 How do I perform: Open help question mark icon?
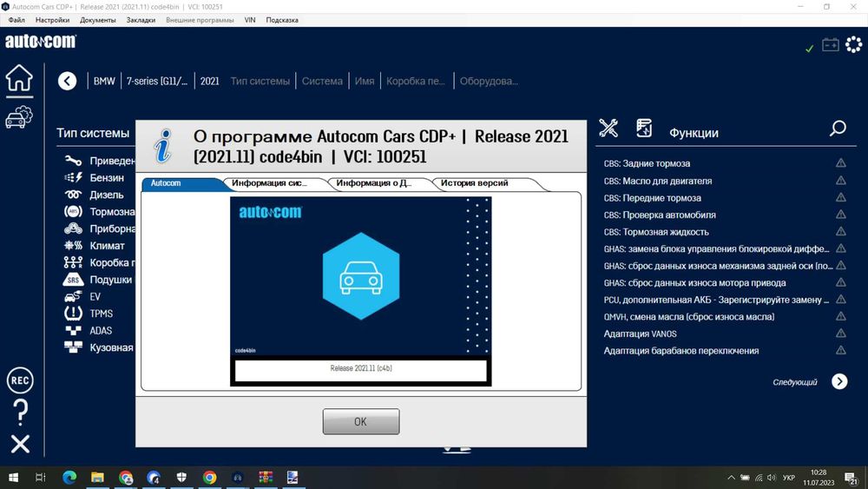point(20,413)
